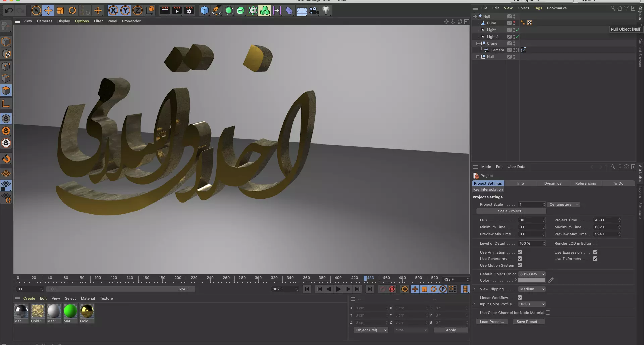Open the Deformer bend object icon

coord(289,10)
